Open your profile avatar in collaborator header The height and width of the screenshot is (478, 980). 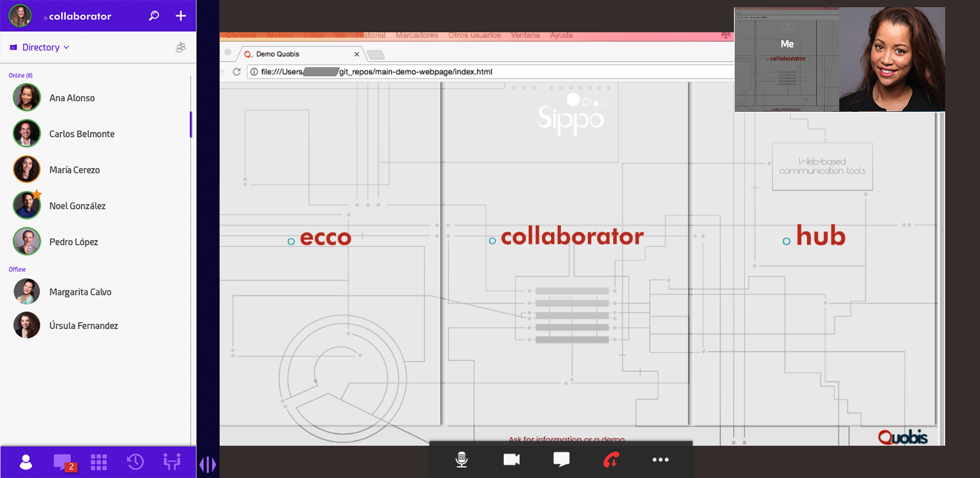pos(20,16)
